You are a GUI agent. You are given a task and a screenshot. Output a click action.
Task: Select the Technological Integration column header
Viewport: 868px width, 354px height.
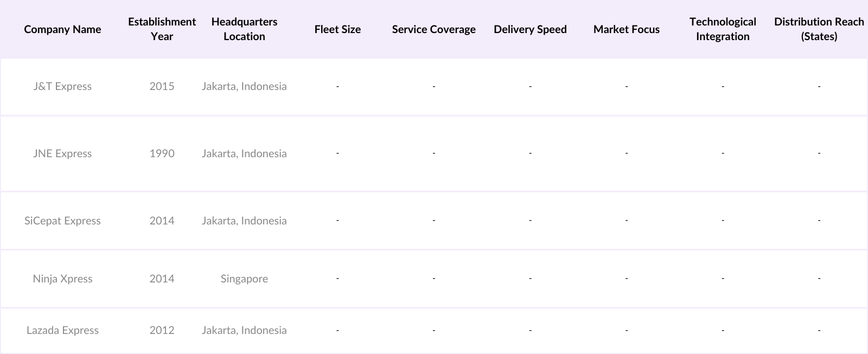pyautogui.click(x=723, y=29)
